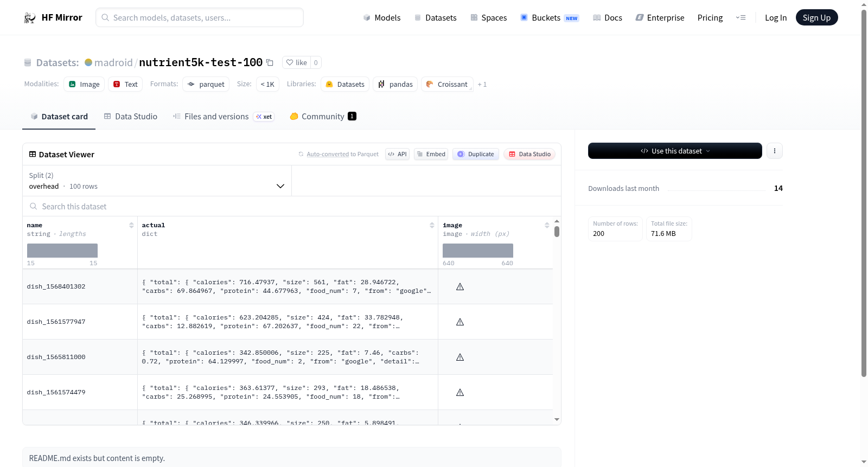Open the Models nav item
Image resolution: width=868 pixels, height=467 pixels.
coord(382,18)
